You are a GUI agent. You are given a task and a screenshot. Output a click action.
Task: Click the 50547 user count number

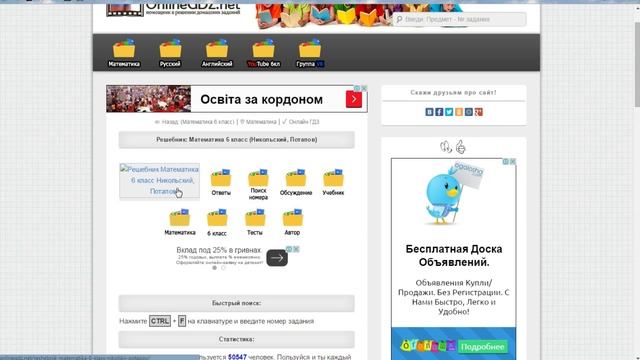point(237,357)
